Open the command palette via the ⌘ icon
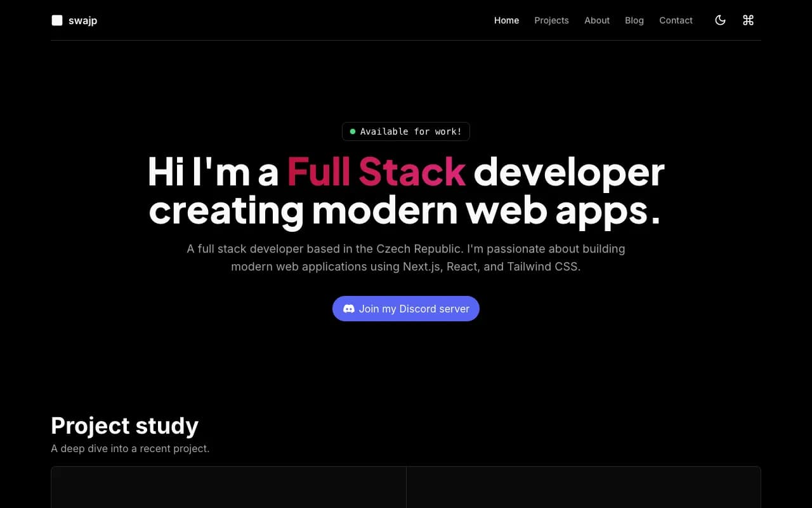812x508 pixels. click(x=747, y=20)
